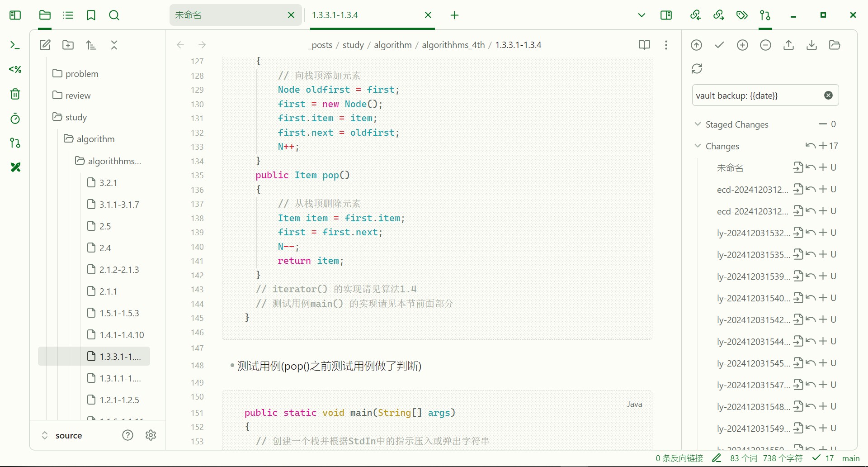Screen dimensions: 868x467
Task: Push commits to remote
Action: pyautogui.click(x=789, y=45)
